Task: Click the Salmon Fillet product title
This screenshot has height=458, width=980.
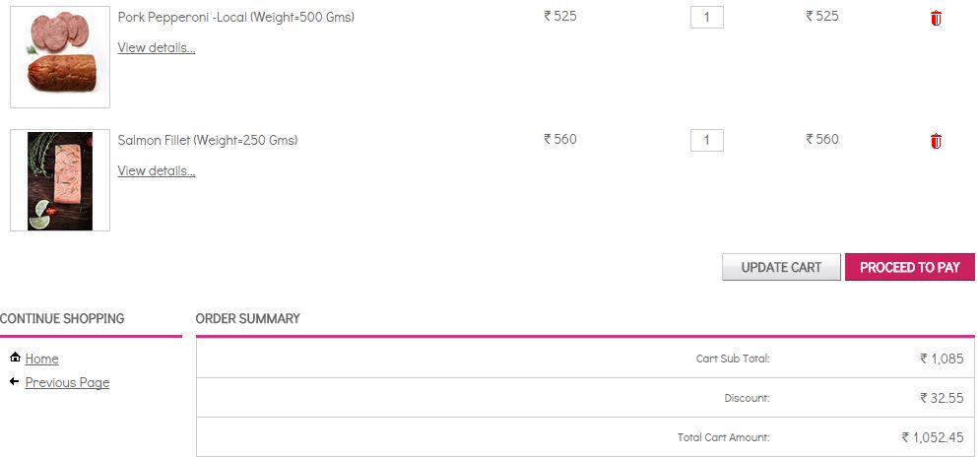Action: [207, 140]
